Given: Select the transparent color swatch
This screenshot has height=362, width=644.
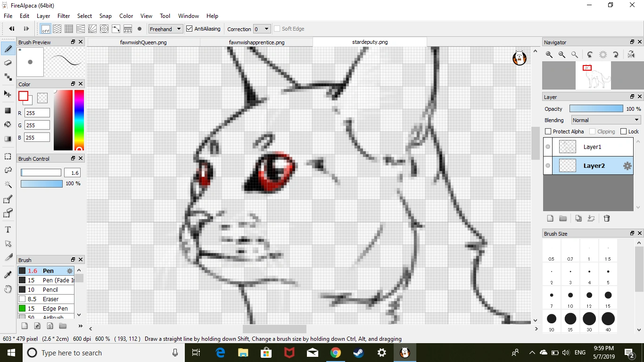Looking at the screenshot, I should (x=42, y=98).
